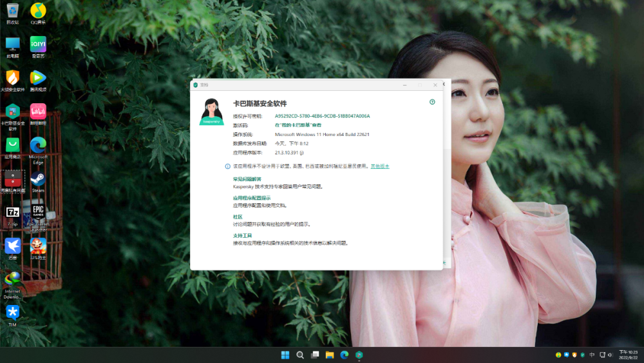Open the 其他版本 (other versions) link

tap(380, 166)
